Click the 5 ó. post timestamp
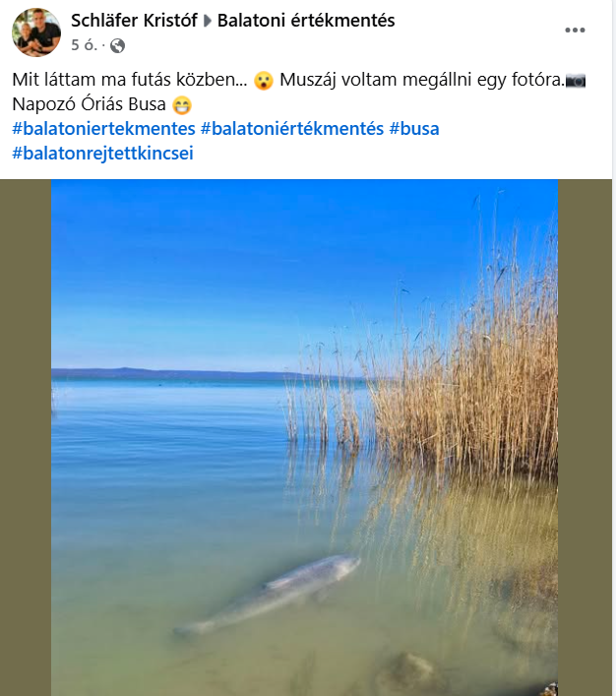 pyautogui.click(x=84, y=45)
